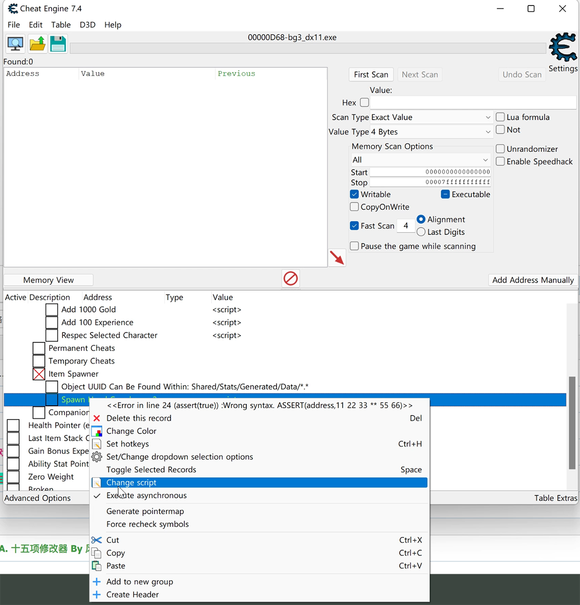
Task: Click the Set hotkeys menu icon
Action: point(97,444)
